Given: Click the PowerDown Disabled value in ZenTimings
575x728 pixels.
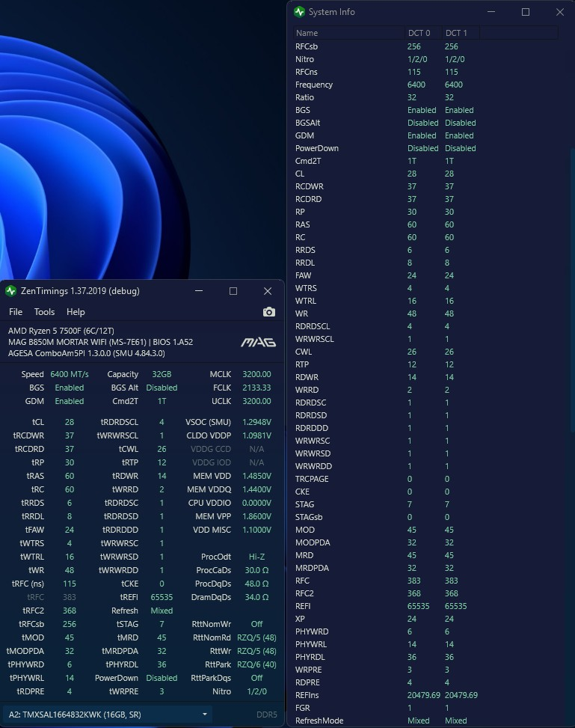Looking at the screenshot, I should 162,678.
